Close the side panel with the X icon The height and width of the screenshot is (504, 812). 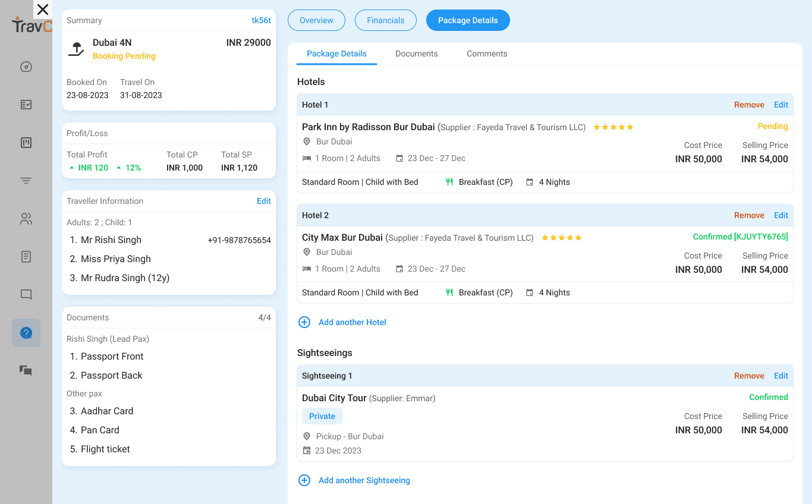pyautogui.click(x=43, y=10)
